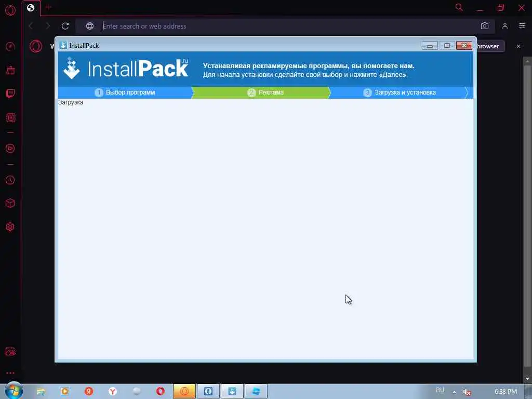This screenshot has height=399, width=532.
Task: Open GX Cleaner chip icon in sidebar
Action: (x=10, y=118)
